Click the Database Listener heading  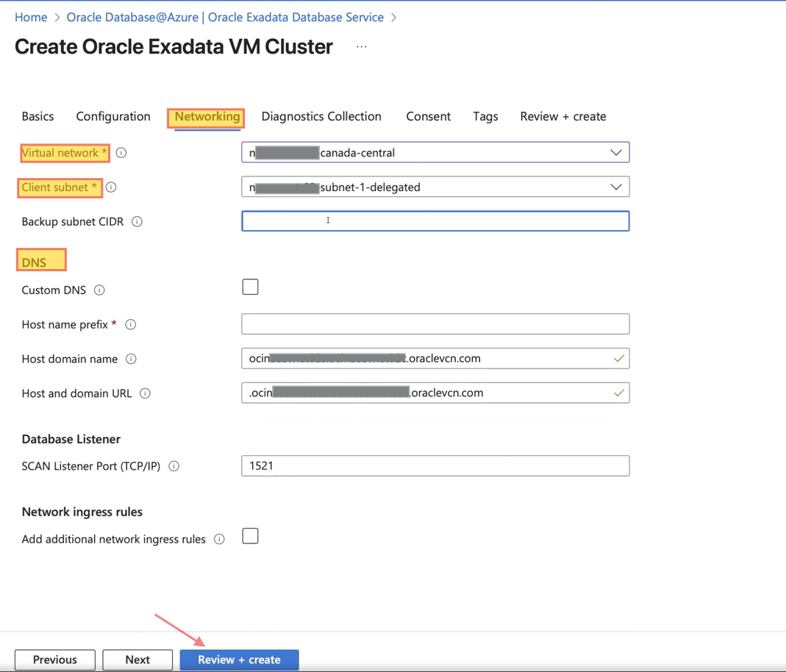71,439
